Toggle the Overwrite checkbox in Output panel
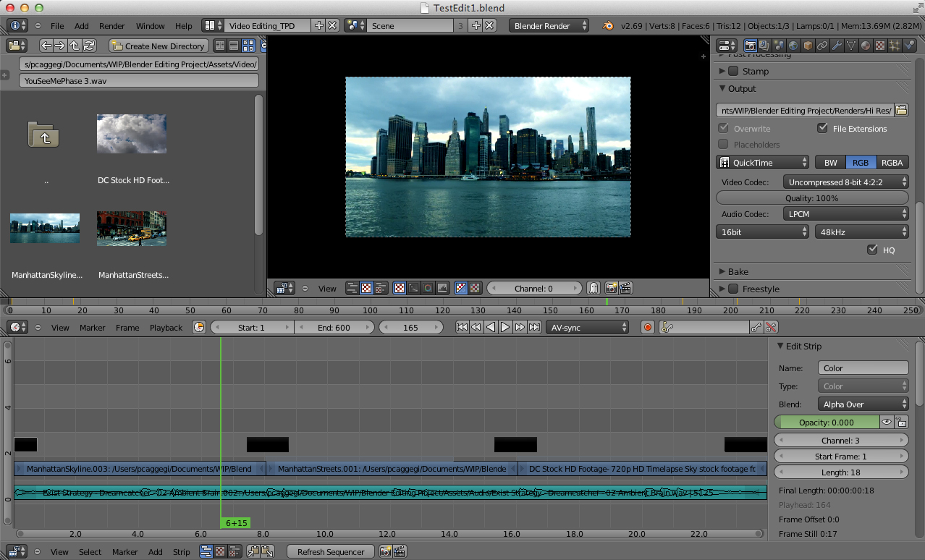The height and width of the screenshot is (560, 925). (x=725, y=128)
